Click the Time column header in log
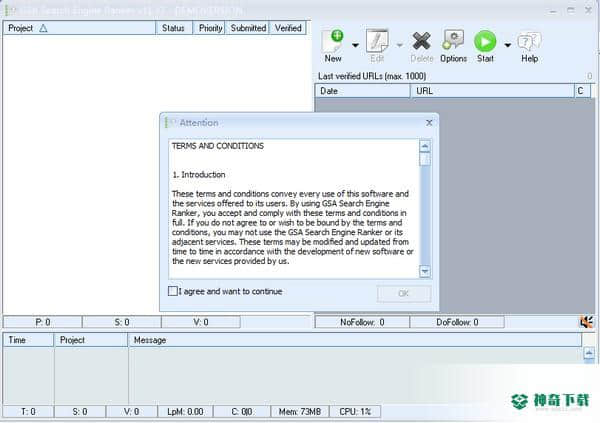Viewport: 600px width, 423px height. [x=28, y=340]
